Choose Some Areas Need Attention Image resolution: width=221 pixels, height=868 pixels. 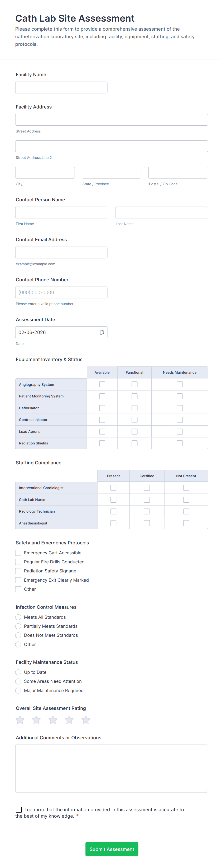click(x=18, y=681)
